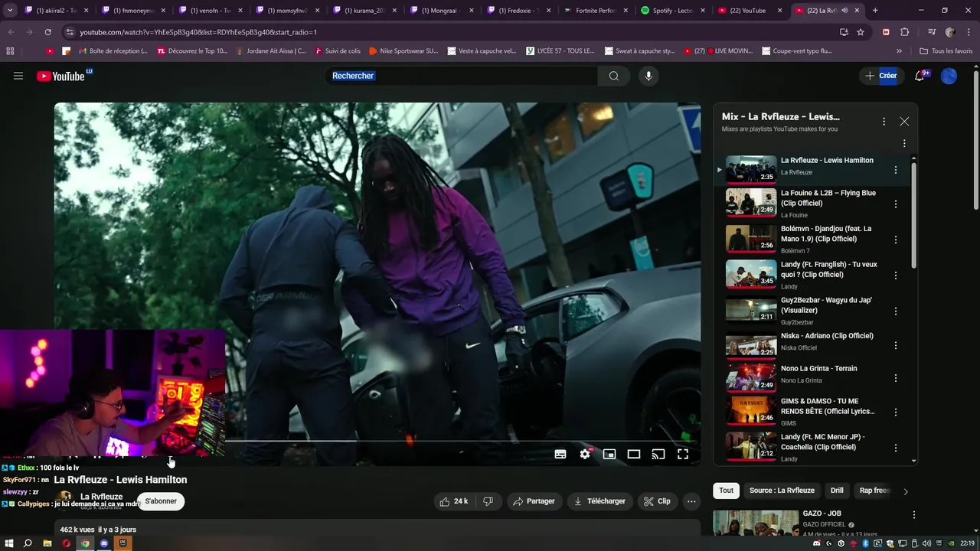Enter fullscreen mode

click(x=683, y=454)
